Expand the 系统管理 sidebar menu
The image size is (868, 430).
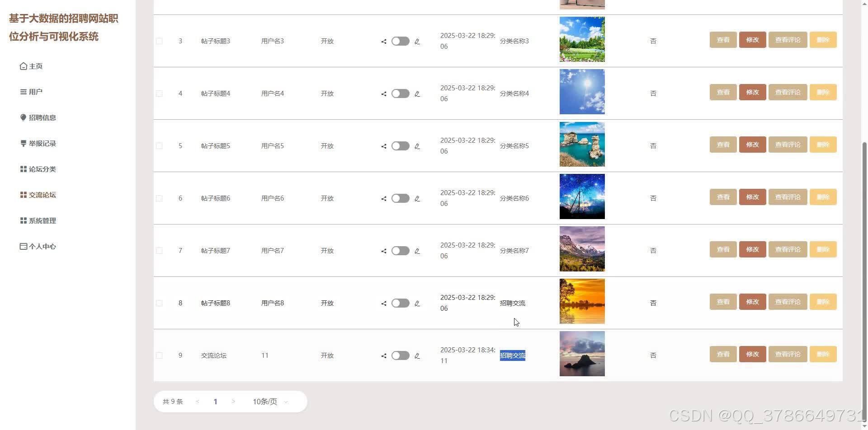click(38, 220)
